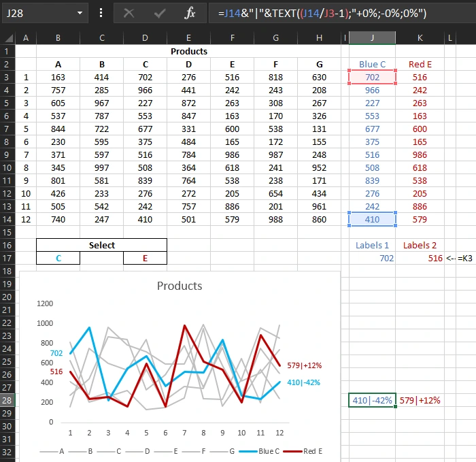The width and height of the screenshot is (476, 462).
Task: Select cell C10 containing 997
Action: click(101, 167)
